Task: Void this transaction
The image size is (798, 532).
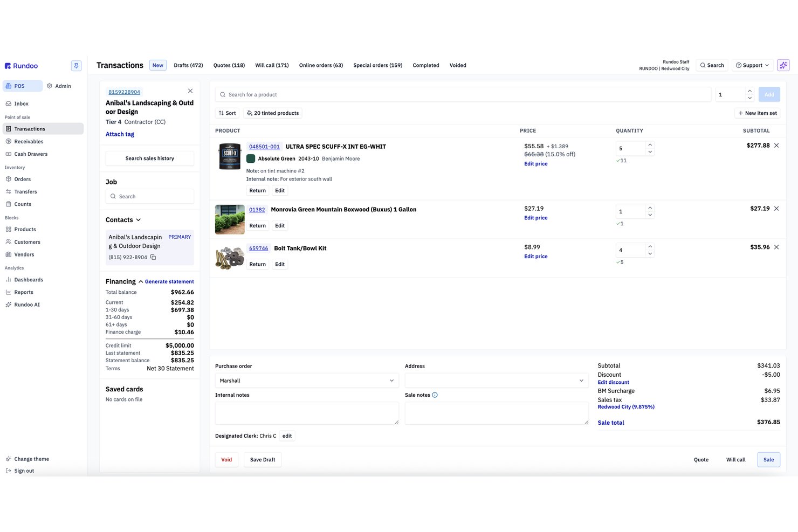Action: click(226, 460)
